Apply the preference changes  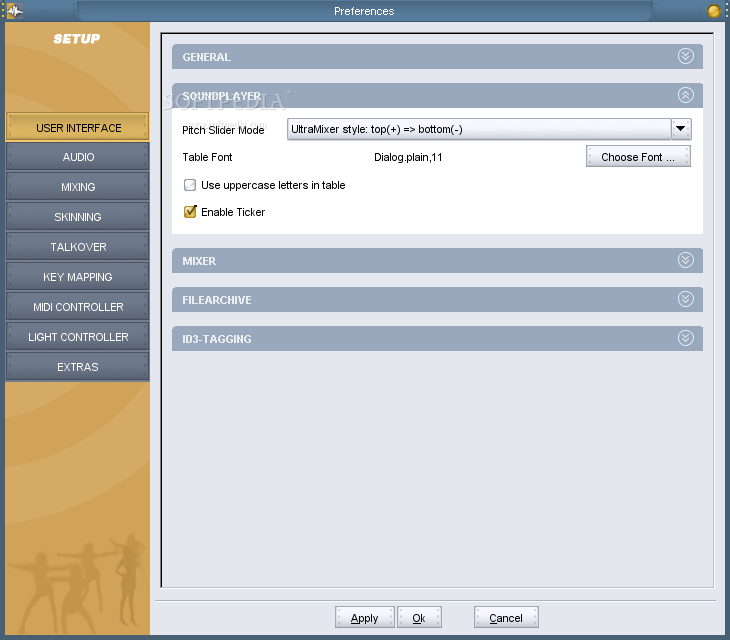point(364,618)
